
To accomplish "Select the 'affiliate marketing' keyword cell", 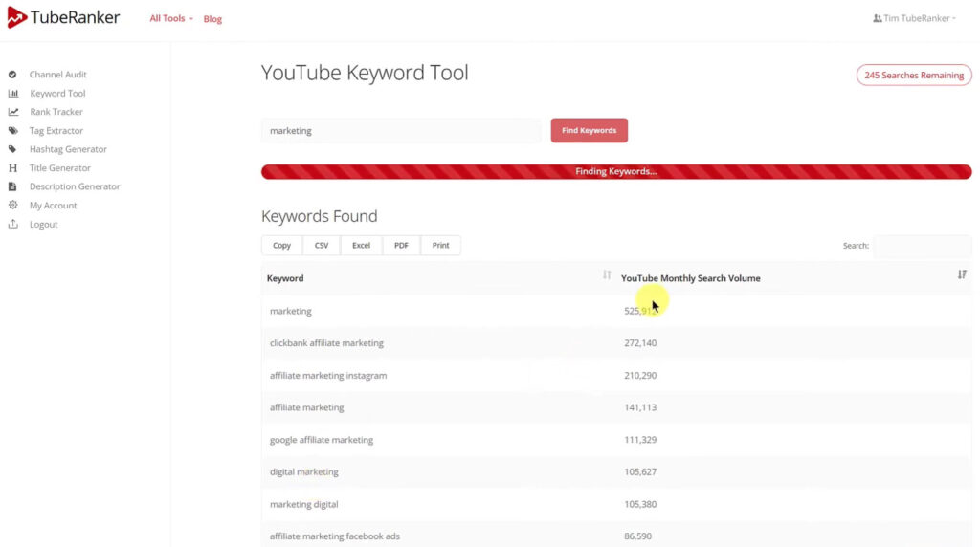I will click(x=306, y=407).
